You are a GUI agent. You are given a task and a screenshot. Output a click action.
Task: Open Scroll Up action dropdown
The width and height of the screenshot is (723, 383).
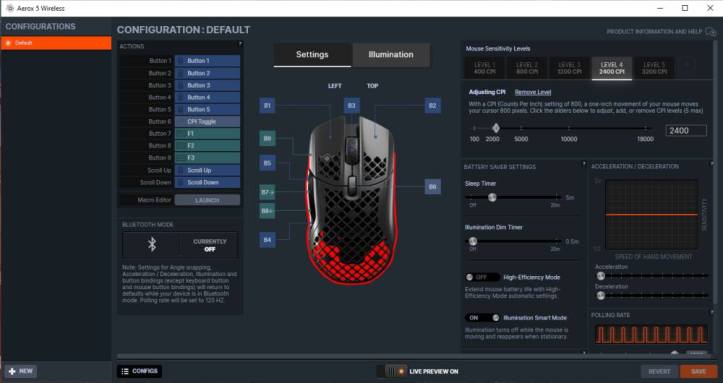tap(207, 170)
